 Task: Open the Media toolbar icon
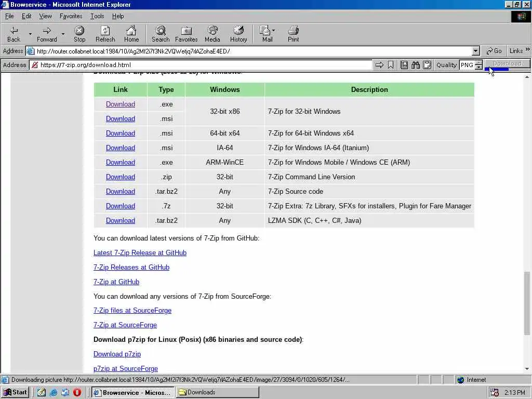pos(212,34)
